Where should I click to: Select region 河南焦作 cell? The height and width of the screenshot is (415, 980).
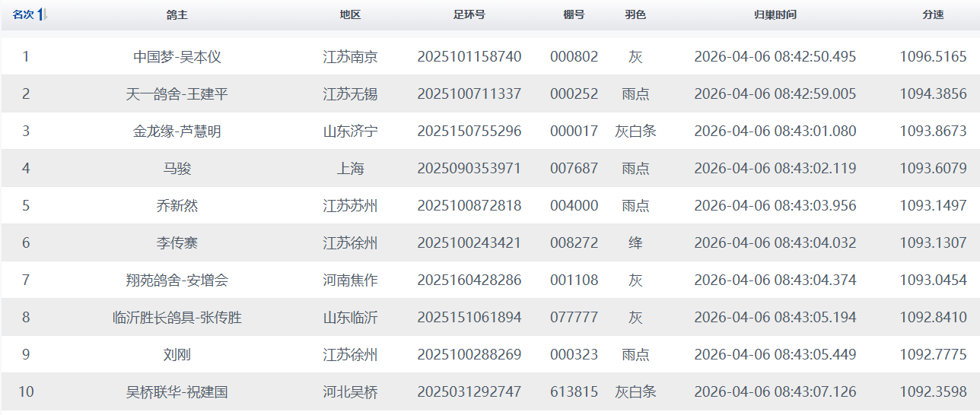coord(350,280)
